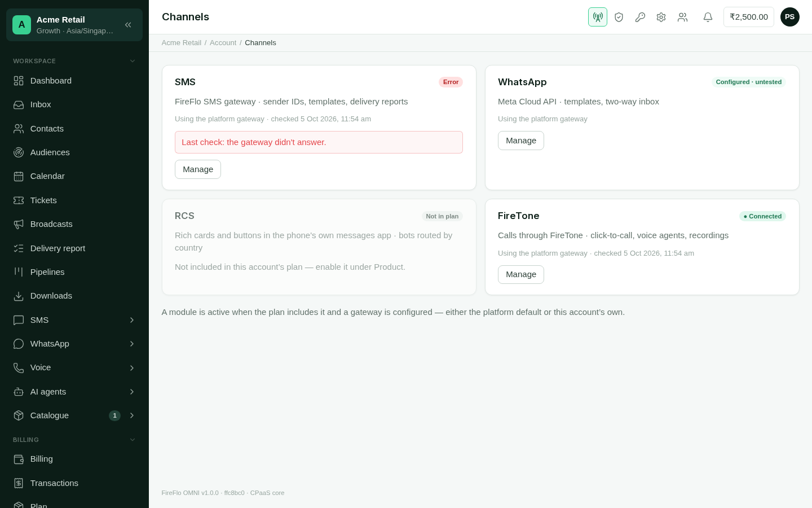
Task: Click the gateway didn't answer error message
Action: [319, 142]
